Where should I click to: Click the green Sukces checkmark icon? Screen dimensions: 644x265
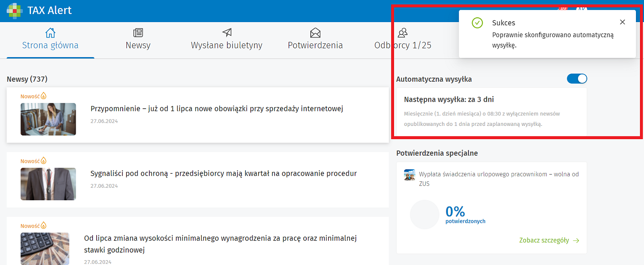pos(477,23)
